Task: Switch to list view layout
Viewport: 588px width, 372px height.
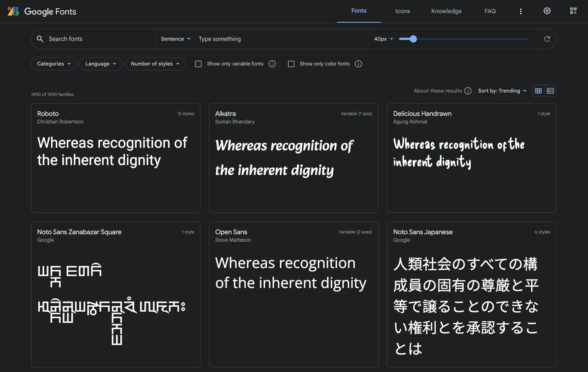Action: 550,91
